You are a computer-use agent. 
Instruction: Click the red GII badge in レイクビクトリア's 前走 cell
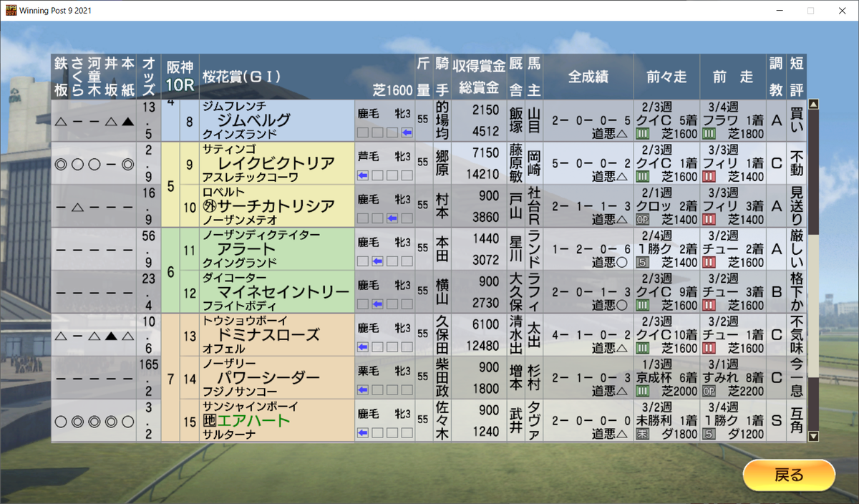(x=709, y=176)
